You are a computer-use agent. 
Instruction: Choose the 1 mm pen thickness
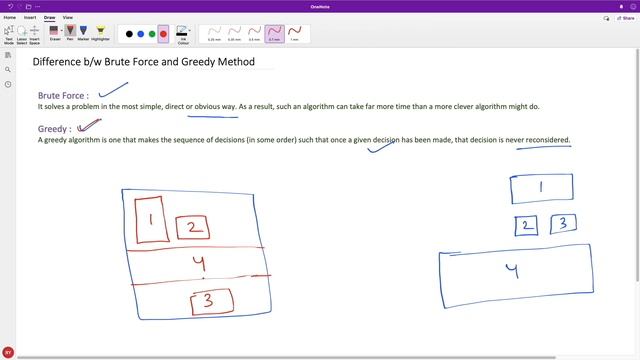(294, 33)
